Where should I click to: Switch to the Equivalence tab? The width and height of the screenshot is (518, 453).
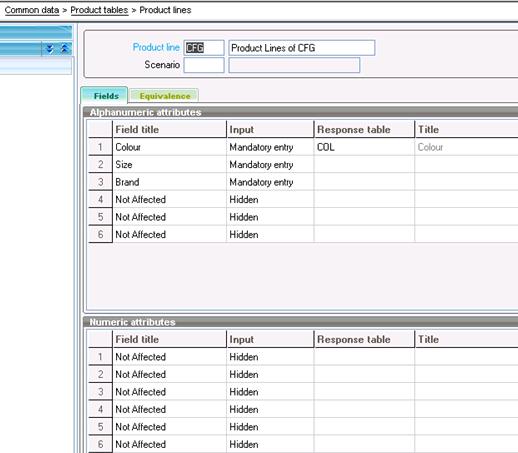165,96
